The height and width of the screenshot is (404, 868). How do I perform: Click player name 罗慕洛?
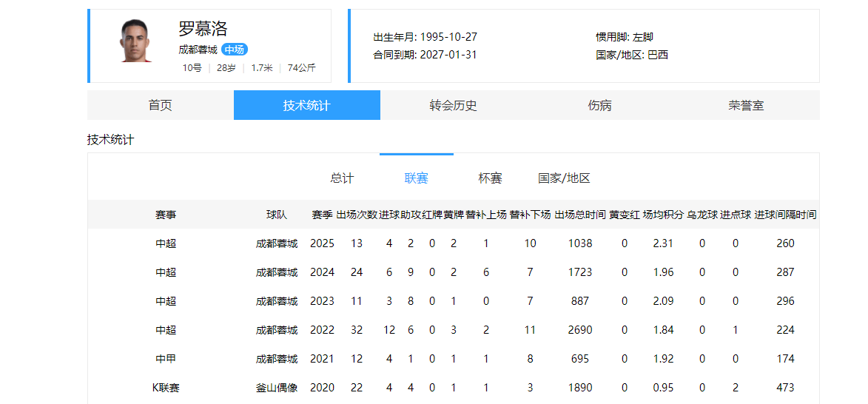tap(203, 28)
